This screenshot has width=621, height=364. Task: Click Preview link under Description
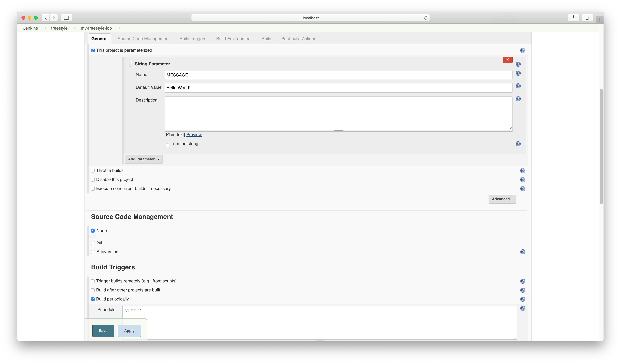click(x=194, y=135)
